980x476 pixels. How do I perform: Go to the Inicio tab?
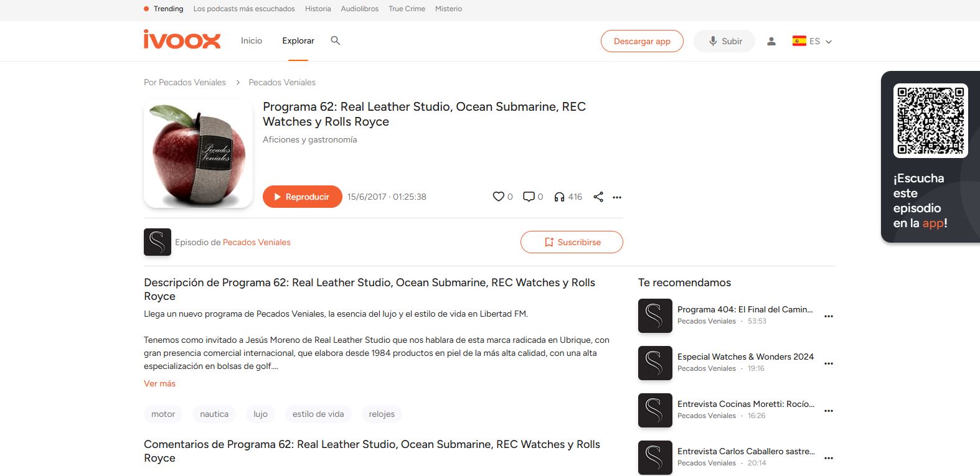pyautogui.click(x=252, y=40)
